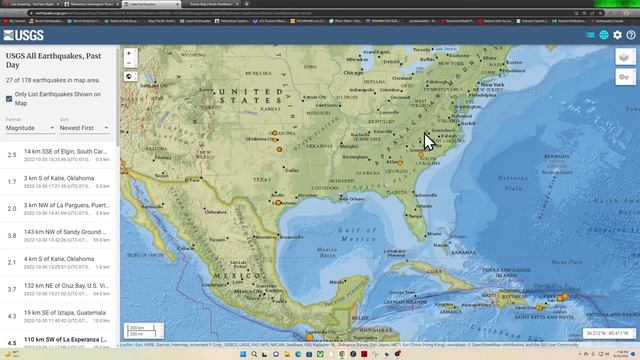This screenshot has height=360, width=640.
Task: Select the earthquake marker near Atlanta, Georgia
Action: (x=400, y=163)
